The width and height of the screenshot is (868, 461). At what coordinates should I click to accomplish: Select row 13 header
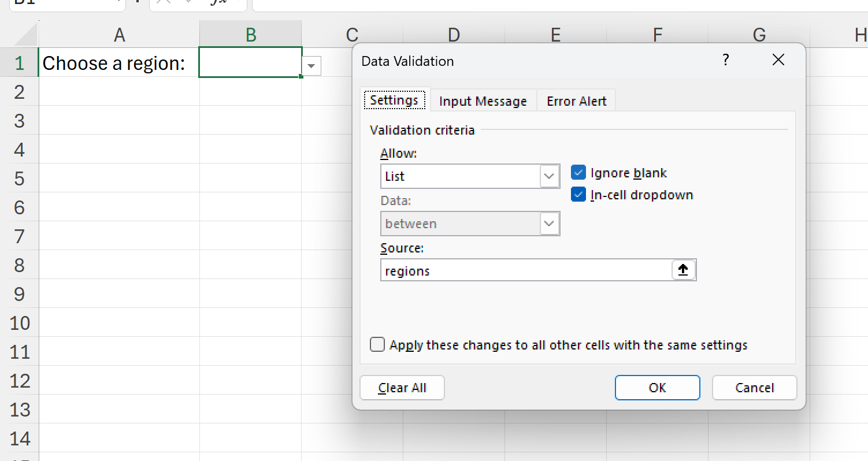pos(20,410)
